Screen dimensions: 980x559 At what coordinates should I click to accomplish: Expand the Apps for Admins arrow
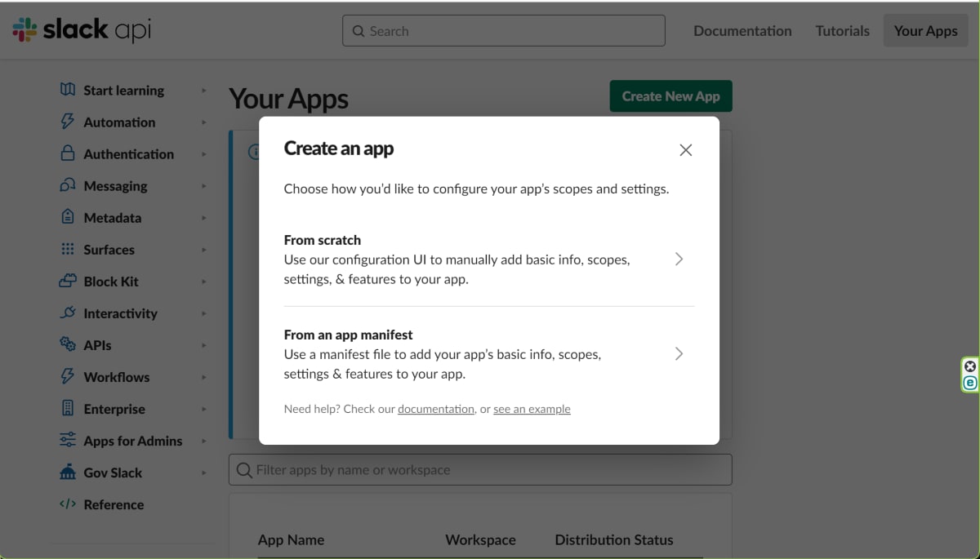(203, 441)
